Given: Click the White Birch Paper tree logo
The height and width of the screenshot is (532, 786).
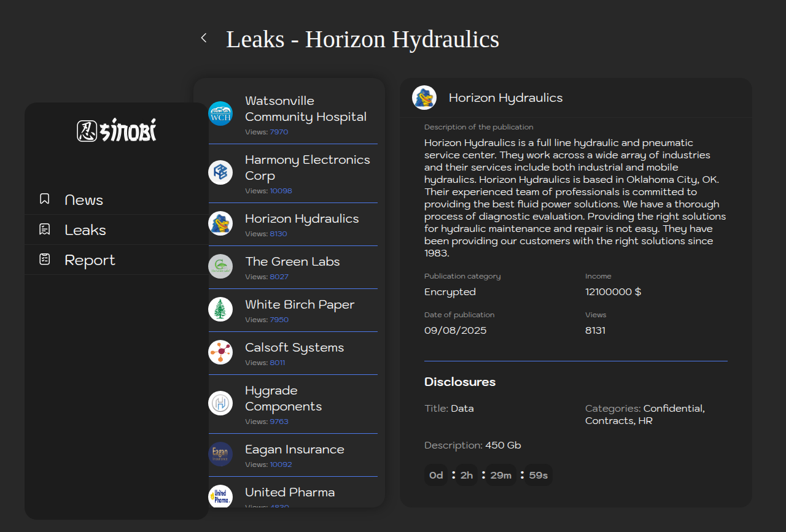Looking at the screenshot, I should pyautogui.click(x=220, y=309).
